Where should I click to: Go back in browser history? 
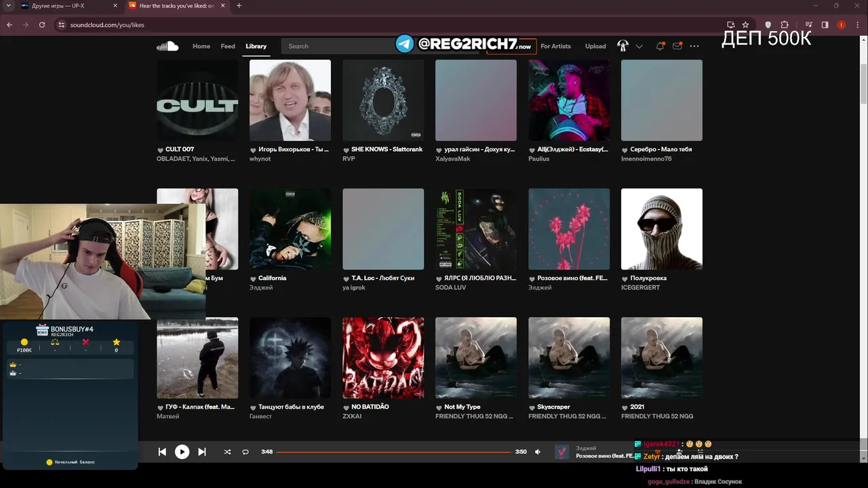coord(9,25)
